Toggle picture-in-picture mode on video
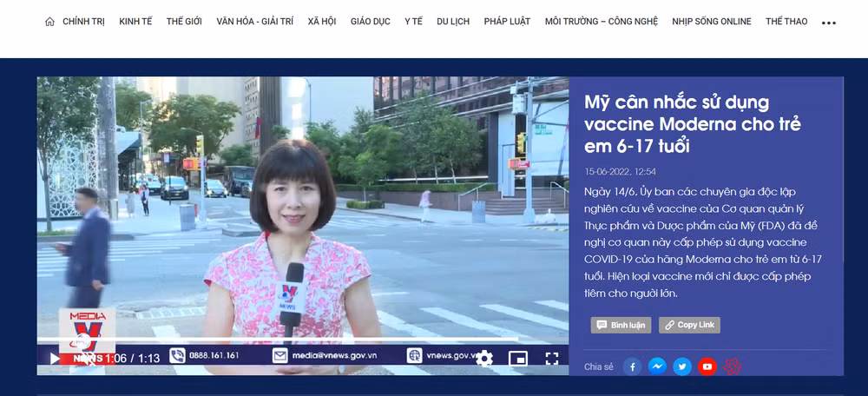Screen dimensions: 868x396 tap(518, 358)
